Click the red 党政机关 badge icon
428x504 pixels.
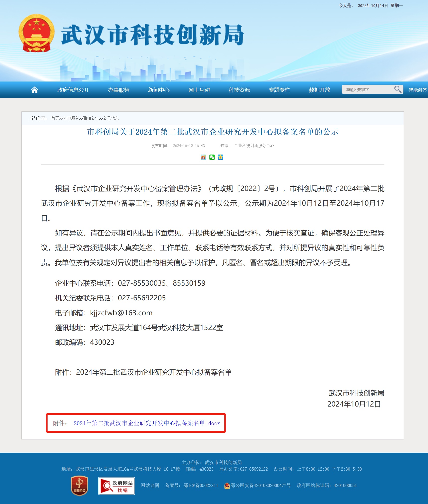[79, 486]
